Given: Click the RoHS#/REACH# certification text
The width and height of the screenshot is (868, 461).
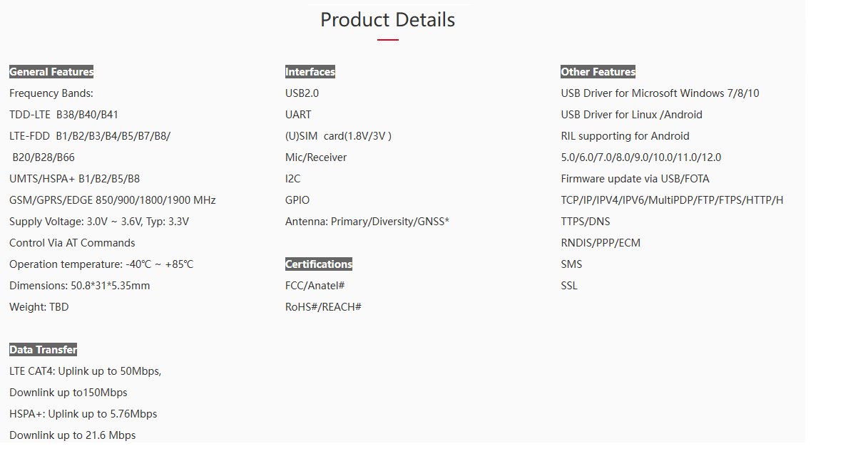Looking at the screenshot, I should coord(324,307).
